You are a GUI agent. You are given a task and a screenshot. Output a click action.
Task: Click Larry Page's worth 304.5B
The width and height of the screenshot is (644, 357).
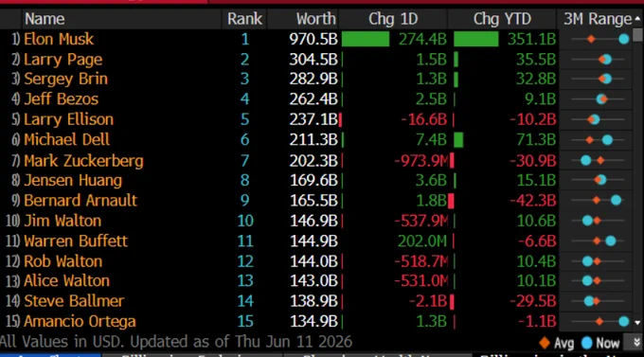tap(313, 60)
